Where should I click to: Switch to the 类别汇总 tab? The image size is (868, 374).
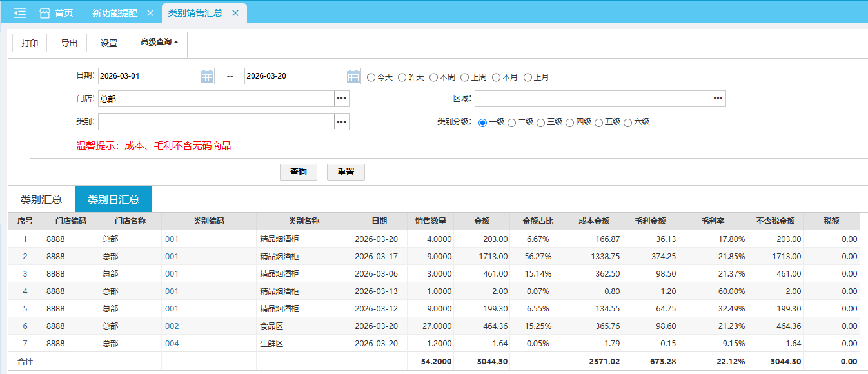[41, 199]
